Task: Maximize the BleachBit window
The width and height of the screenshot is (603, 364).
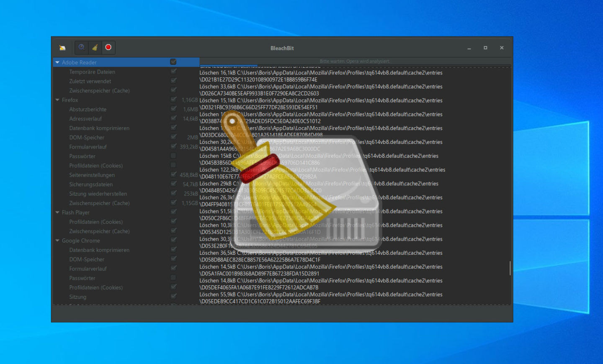Action: [485, 48]
